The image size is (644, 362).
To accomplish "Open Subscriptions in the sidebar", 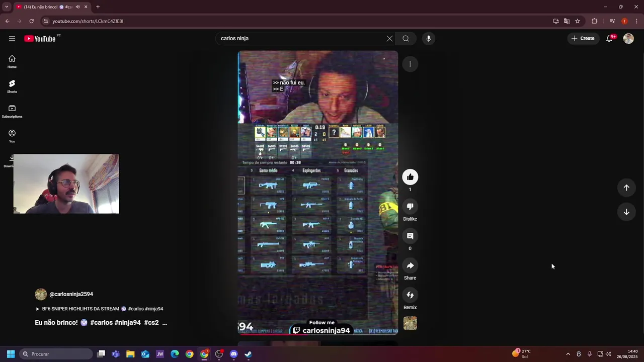I will (12, 111).
